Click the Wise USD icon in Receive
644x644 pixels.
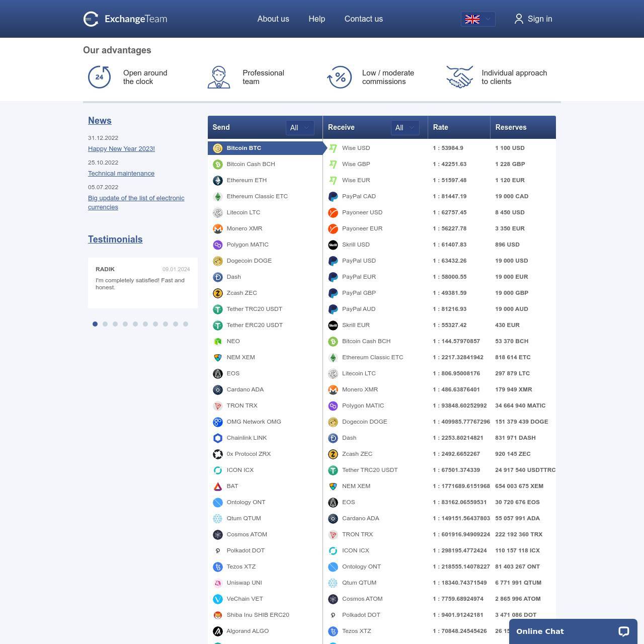pyautogui.click(x=333, y=148)
